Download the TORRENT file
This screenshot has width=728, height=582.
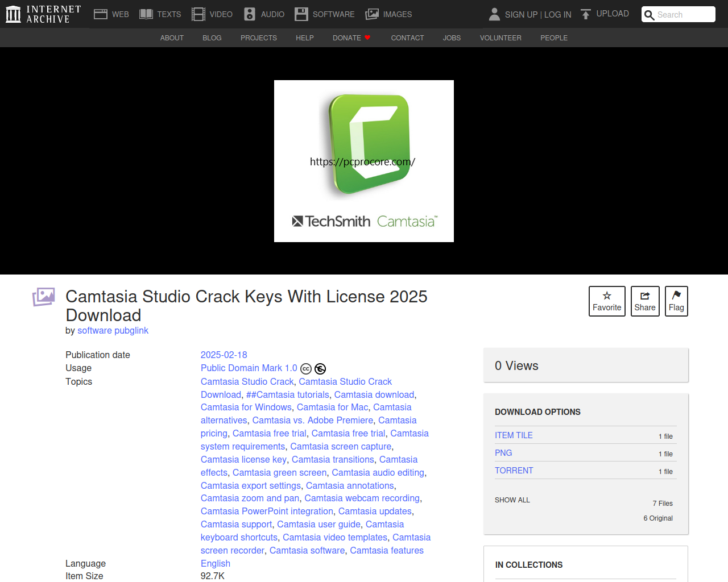pyautogui.click(x=514, y=471)
